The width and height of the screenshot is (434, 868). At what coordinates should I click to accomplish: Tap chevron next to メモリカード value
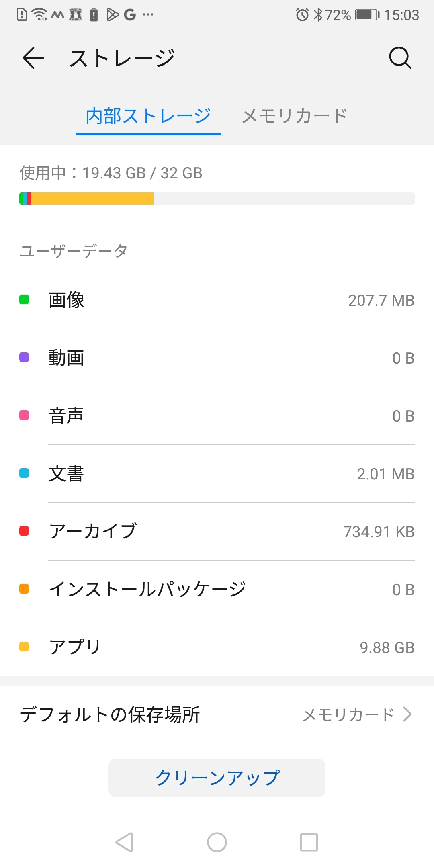pyautogui.click(x=407, y=714)
